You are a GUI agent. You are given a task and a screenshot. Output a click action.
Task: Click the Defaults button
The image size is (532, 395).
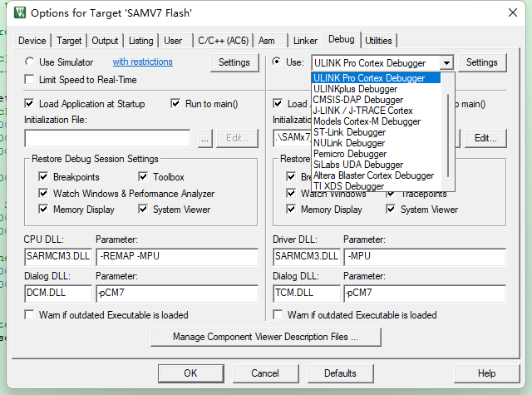click(x=340, y=373)
